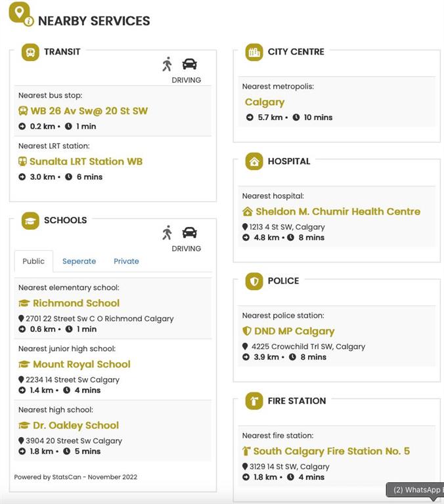Open Sunalta LRT Station WB link
This screenshot has width=444, height=504.
click(x=85, y=161)
